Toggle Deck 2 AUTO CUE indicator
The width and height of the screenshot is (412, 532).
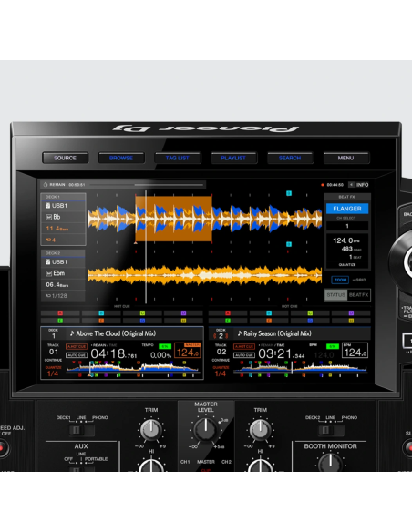click(x=244, y=355)
